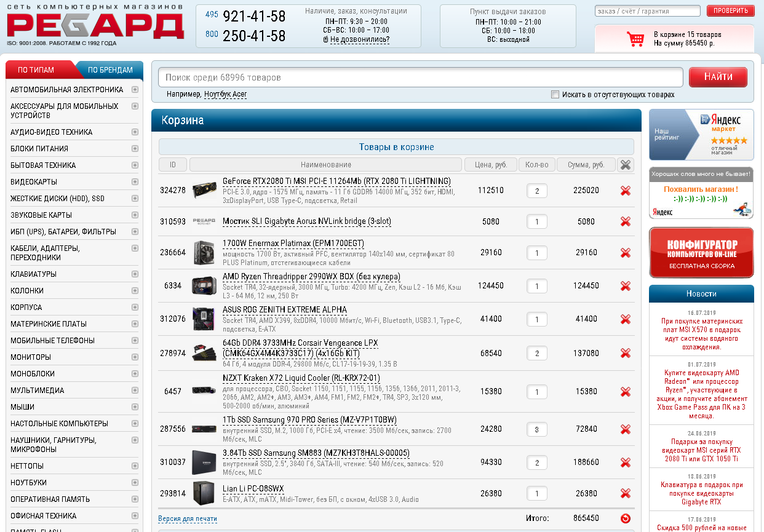Delete the Lian Li PC-O8SWX case row
The width and height of the screenshot is (764, 532).
point(626,493)
